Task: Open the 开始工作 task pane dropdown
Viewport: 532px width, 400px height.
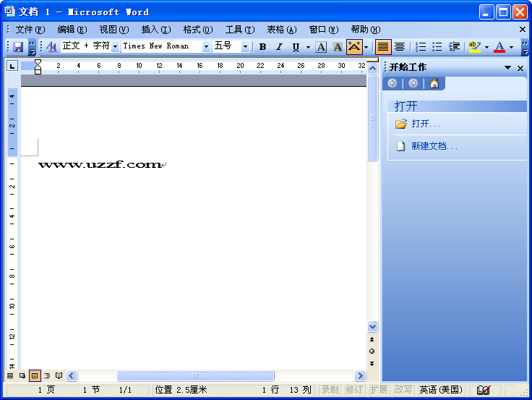Action: click(507, 67)
